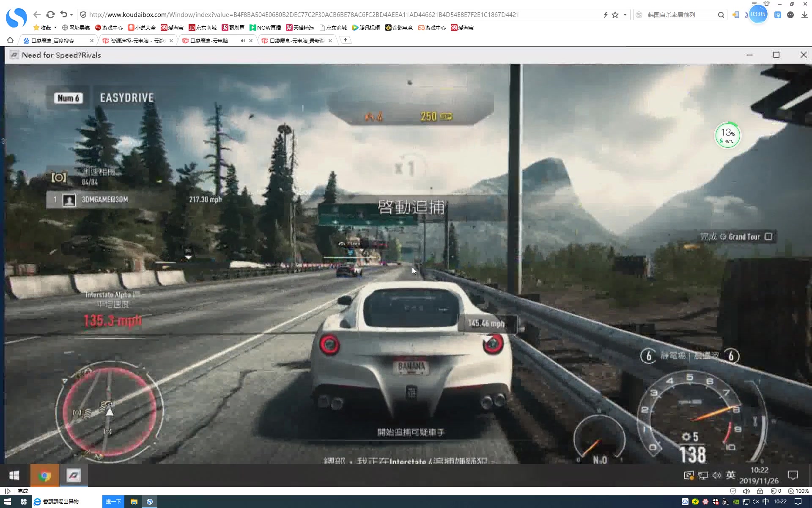Image resolution: width=812 pixels, height=508 pixels.
Task: Click the ad blocker AD 0 icon
Action: pos(776,491)
